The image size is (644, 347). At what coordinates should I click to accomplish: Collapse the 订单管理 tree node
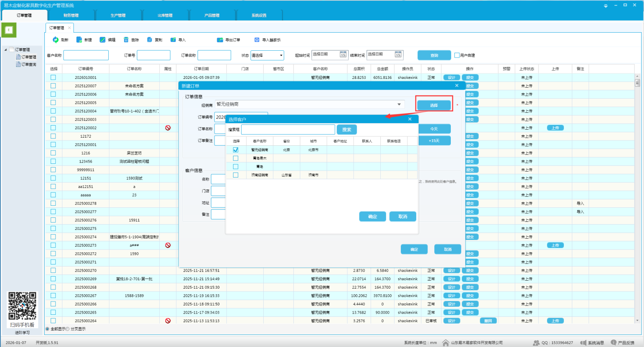click(6, 50)
